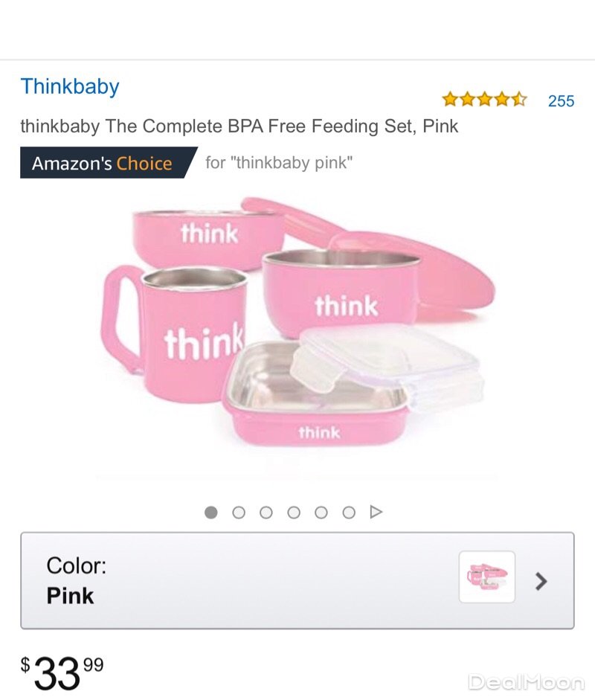595x700 pixels.
Task: Click the Pink color value label
Action: (x=70, y=596)
